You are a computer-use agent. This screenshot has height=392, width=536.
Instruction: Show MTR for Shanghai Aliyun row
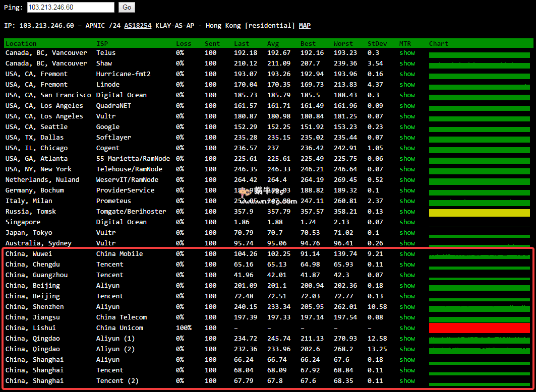click(407, 360)
